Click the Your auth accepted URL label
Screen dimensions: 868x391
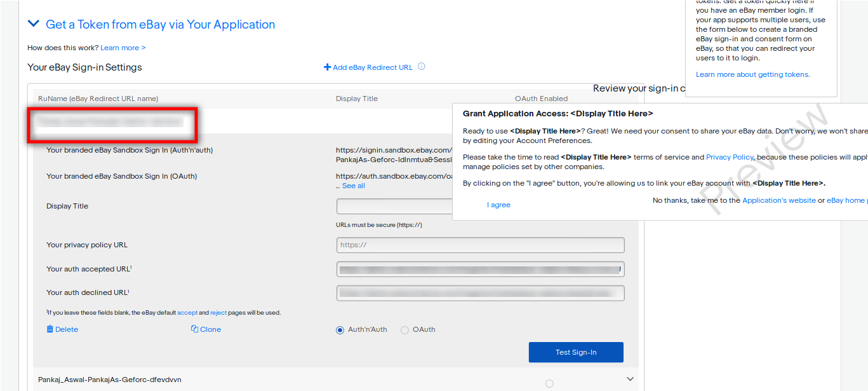point(89,269)
